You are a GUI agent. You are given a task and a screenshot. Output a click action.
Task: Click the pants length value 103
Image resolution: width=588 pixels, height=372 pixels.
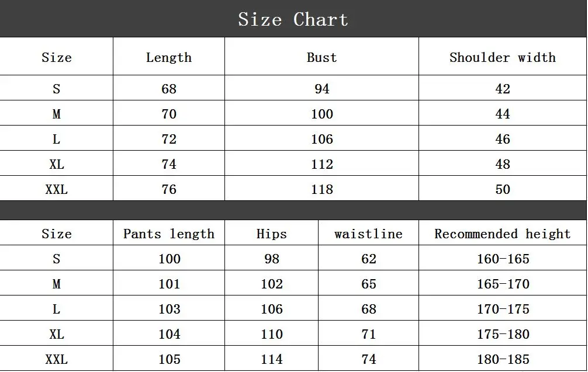click(169, 309)
